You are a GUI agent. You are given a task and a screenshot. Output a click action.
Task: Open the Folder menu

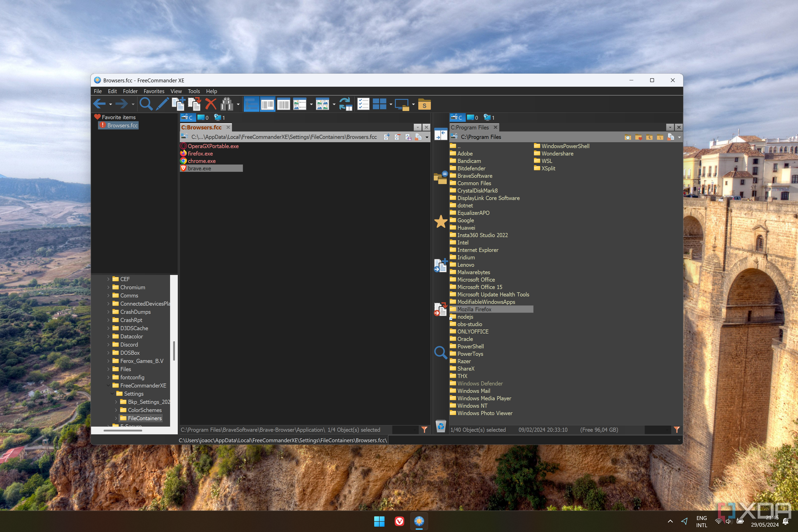(129, 91)
